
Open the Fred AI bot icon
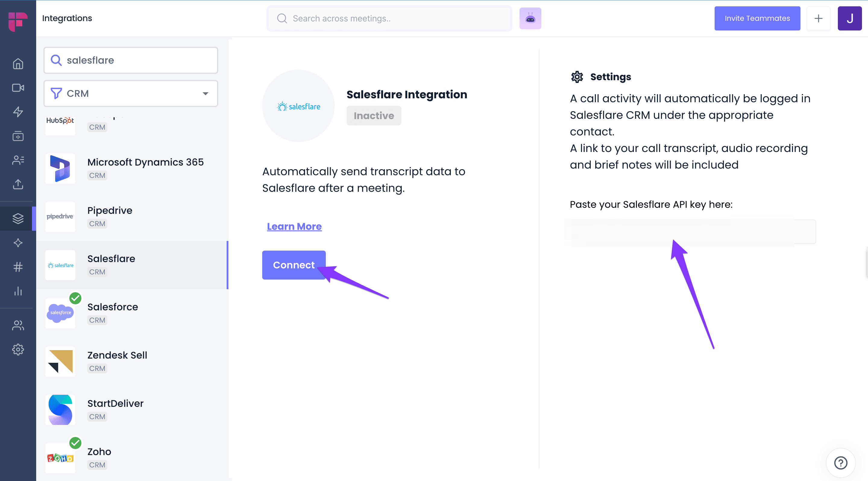tap(530, 18)
